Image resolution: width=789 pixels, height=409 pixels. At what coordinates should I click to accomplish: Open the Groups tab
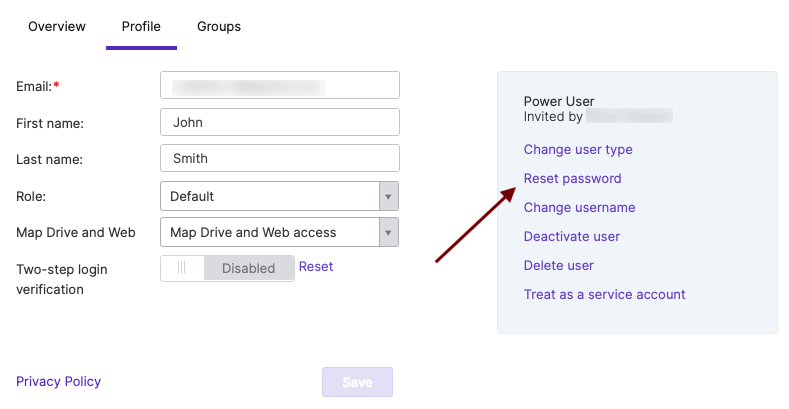tap(219, 26)
